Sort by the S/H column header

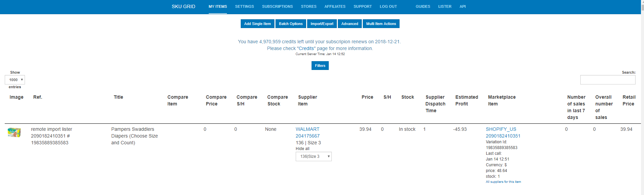click(x=387, y=97)
